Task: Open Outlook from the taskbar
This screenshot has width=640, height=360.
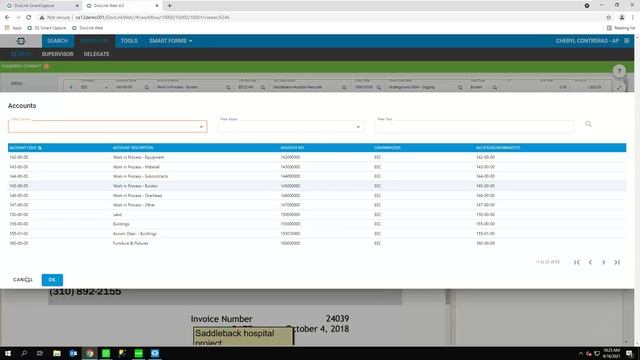Action: pyautogui.click(x=73, y=353)
